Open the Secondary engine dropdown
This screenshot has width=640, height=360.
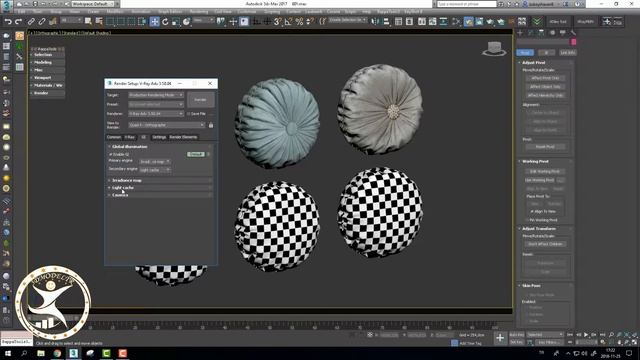pos(155,170)
